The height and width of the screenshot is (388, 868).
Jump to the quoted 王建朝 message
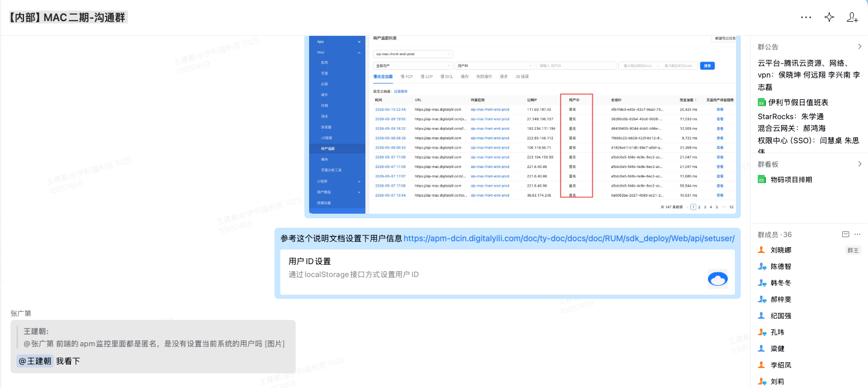155,338
